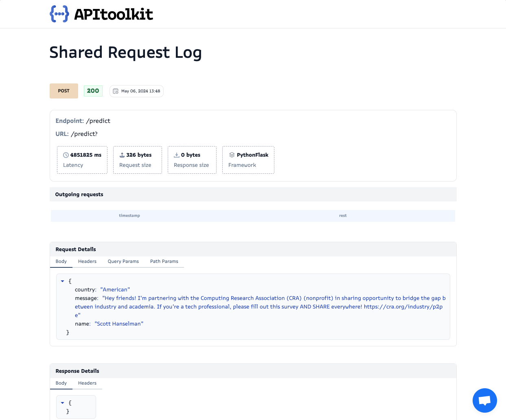Click the download icon on Response size card
Screen dimensions: 506x420
coord(177,155)
